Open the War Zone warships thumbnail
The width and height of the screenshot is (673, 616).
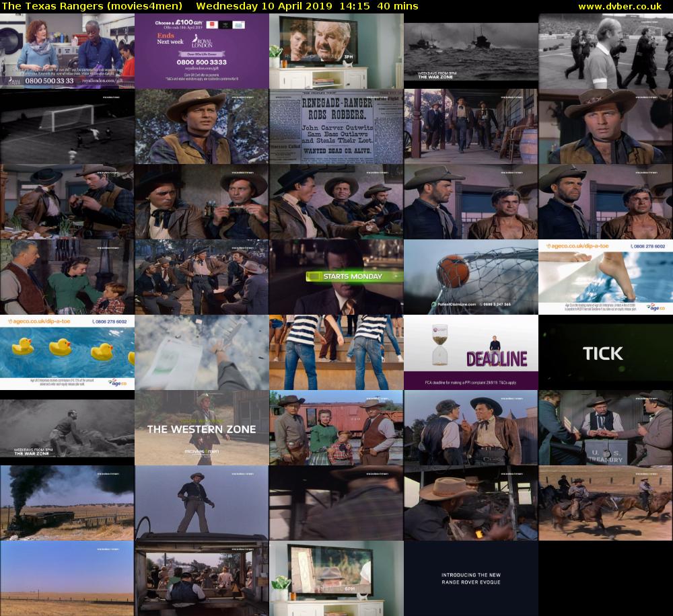tap(471, 51)
